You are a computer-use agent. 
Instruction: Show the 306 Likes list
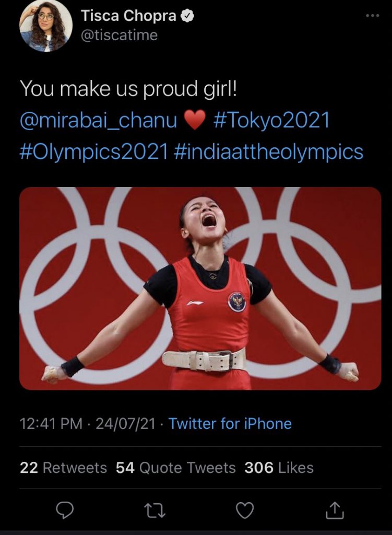(279, 468)
